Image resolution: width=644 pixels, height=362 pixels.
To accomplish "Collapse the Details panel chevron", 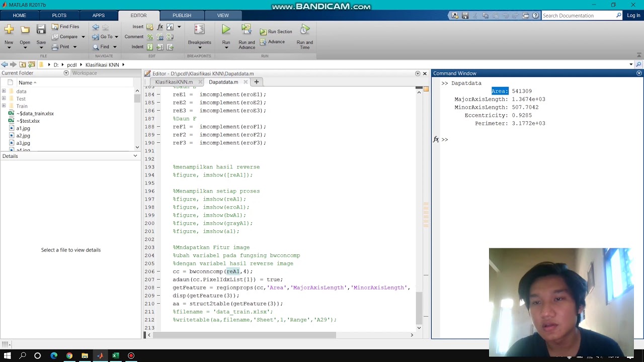I will pos(135,156).
